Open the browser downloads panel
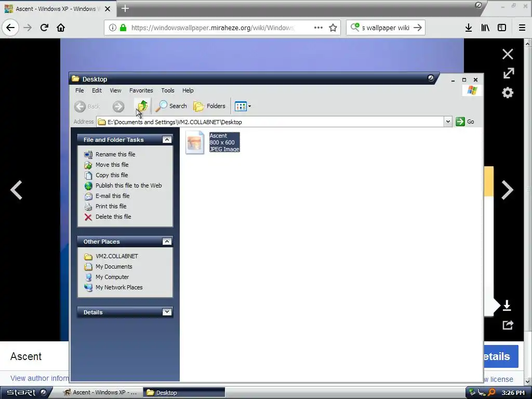This screenshot has width=532, height=399. (x=469, y=28)
